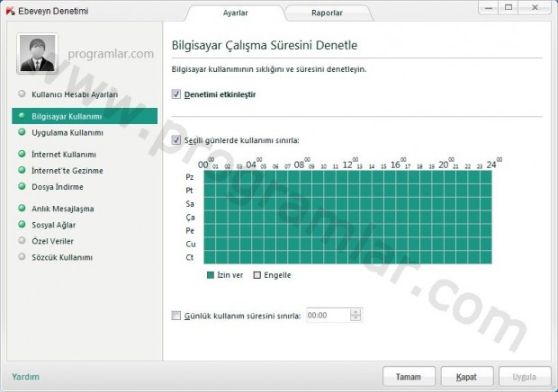Click the Ct row last hour cell
This screenshot has height=392, width=558.
486,257
